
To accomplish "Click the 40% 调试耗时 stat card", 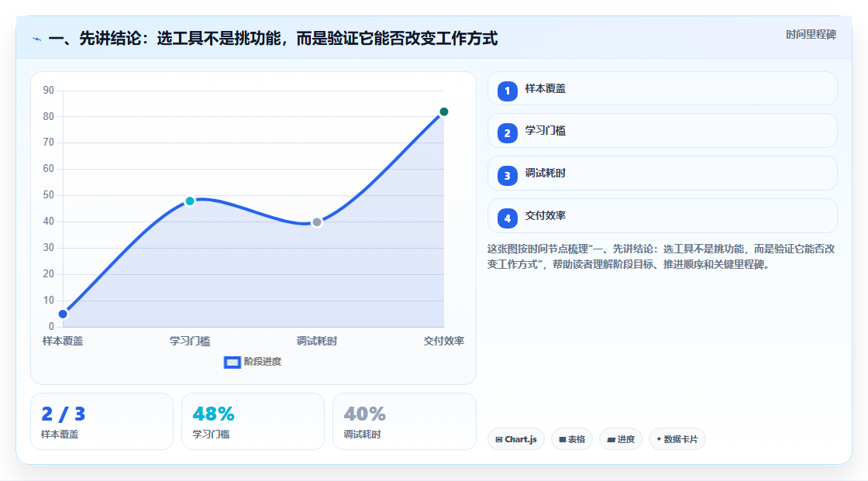I will tap(404, 421).
